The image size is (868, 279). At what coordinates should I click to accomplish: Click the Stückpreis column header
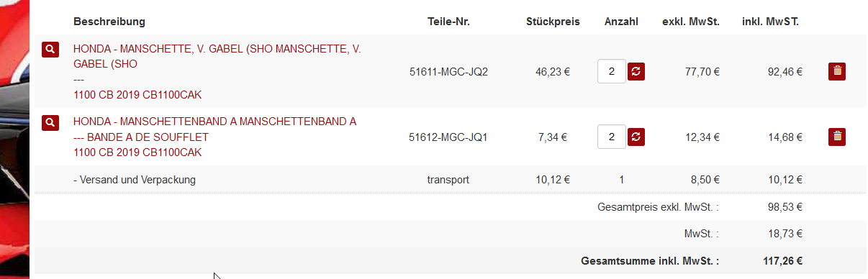click(553, 22)
